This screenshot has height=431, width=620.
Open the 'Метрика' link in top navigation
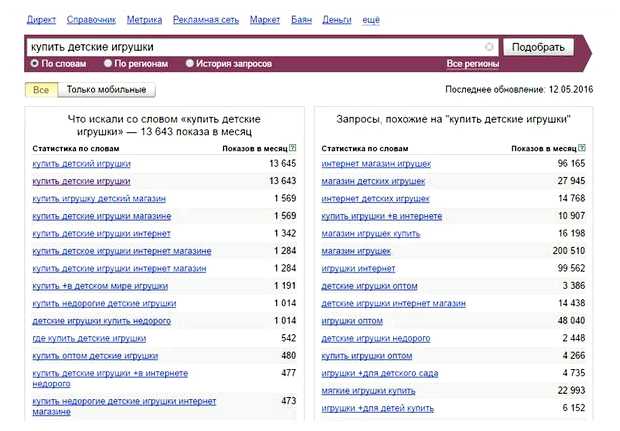pos(145,19)
